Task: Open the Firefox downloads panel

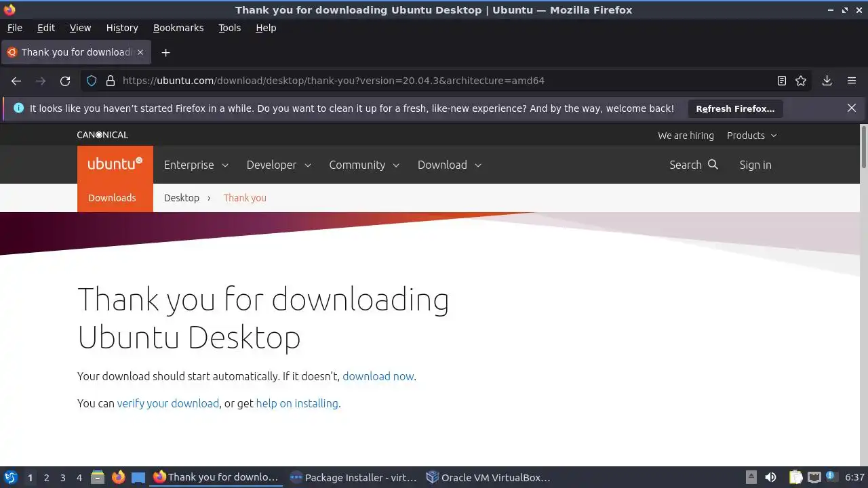Action: (827, 81)
